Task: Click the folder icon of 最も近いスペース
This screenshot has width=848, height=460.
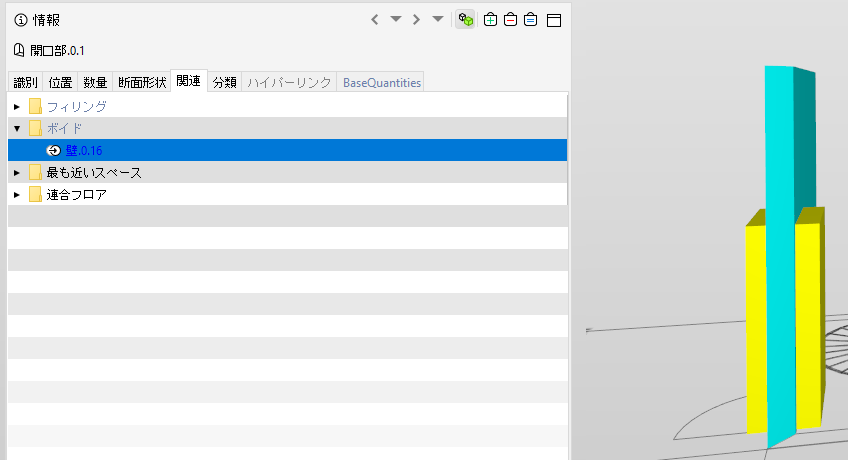Action: coord(35,172)
